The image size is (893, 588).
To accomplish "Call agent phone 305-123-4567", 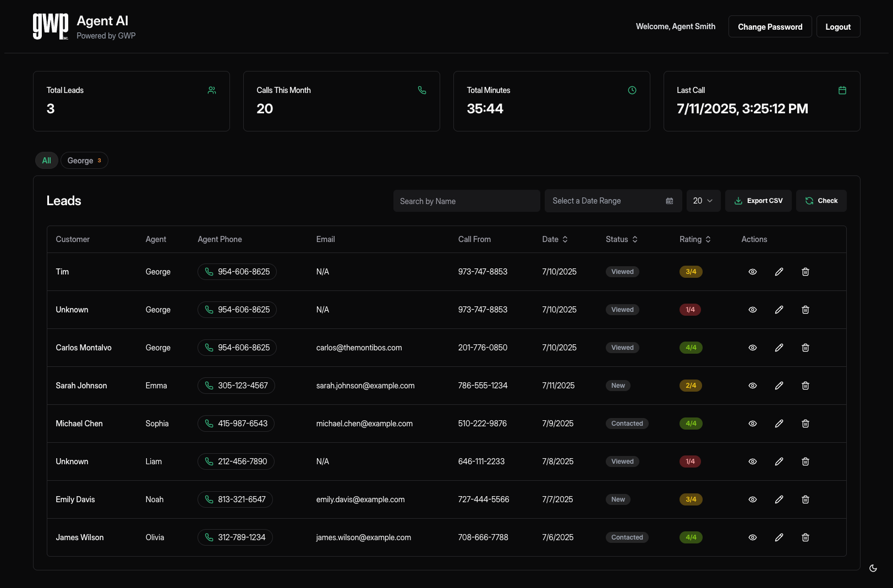I will click(x=236, y=386).
